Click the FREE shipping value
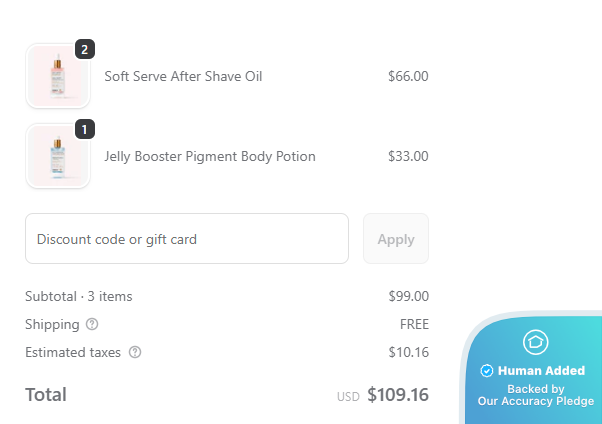 pos(414,324)
